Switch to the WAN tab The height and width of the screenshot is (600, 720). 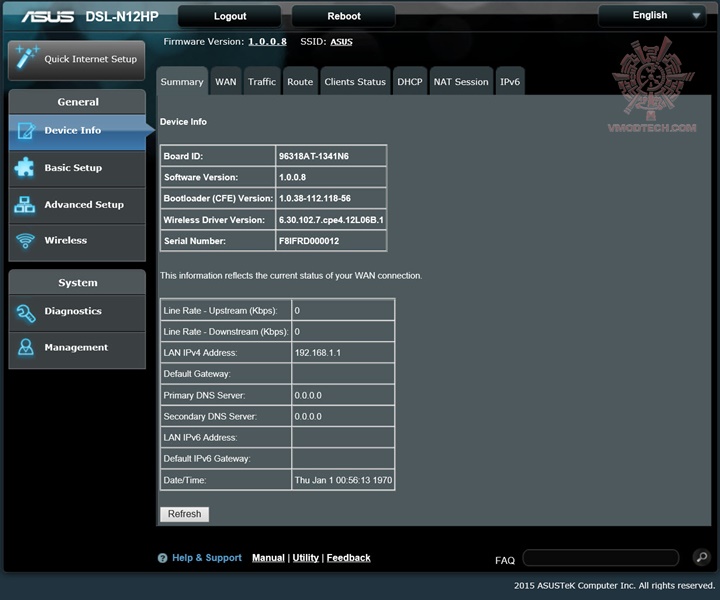225,82
